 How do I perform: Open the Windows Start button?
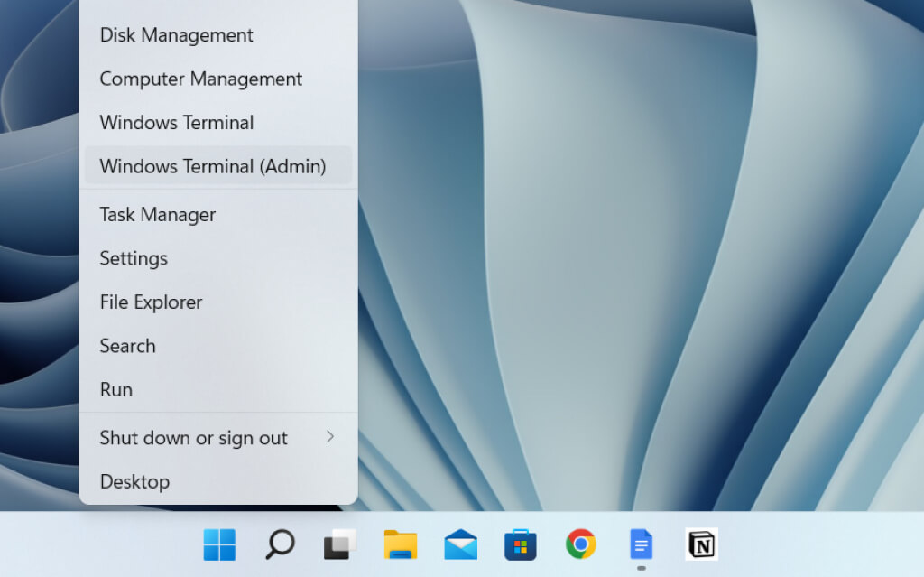pyautogui.click(x=219, y=544)
